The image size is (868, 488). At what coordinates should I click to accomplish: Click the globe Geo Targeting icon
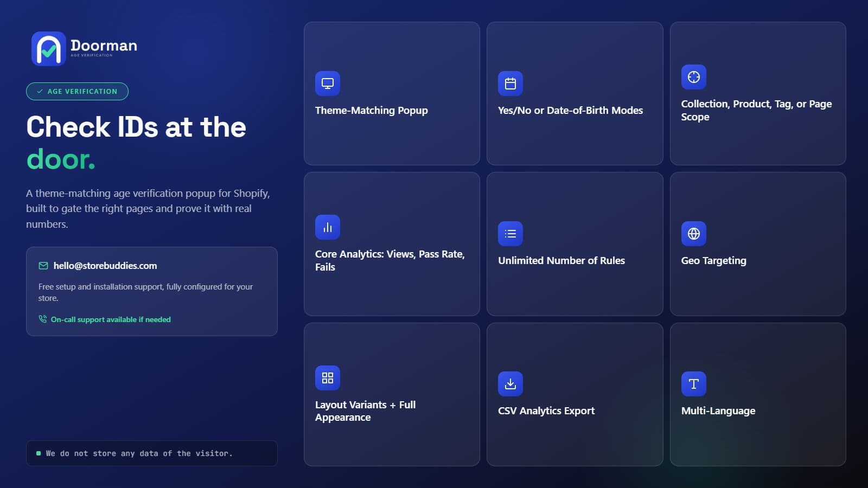(x=694, y=234)
